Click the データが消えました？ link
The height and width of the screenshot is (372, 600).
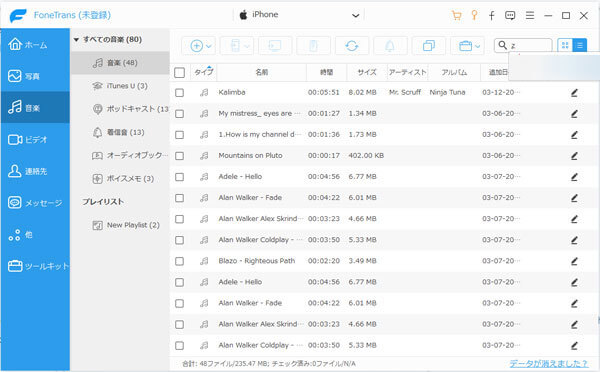click(x=548, y=364)
